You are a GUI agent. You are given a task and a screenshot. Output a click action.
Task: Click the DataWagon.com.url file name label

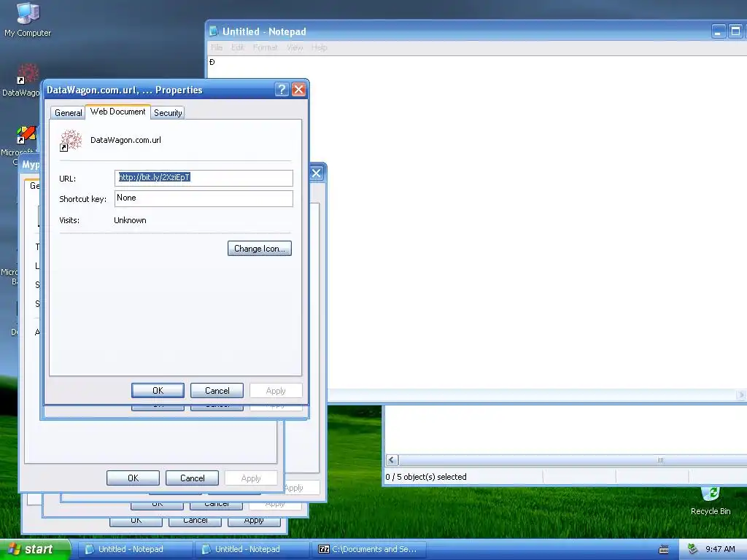coord(125,140)
